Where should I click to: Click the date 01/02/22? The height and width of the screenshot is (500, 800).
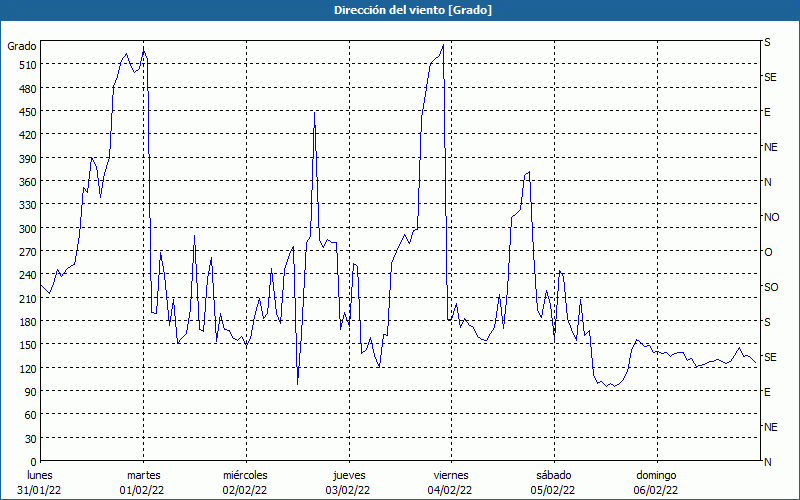click(142, 490)
